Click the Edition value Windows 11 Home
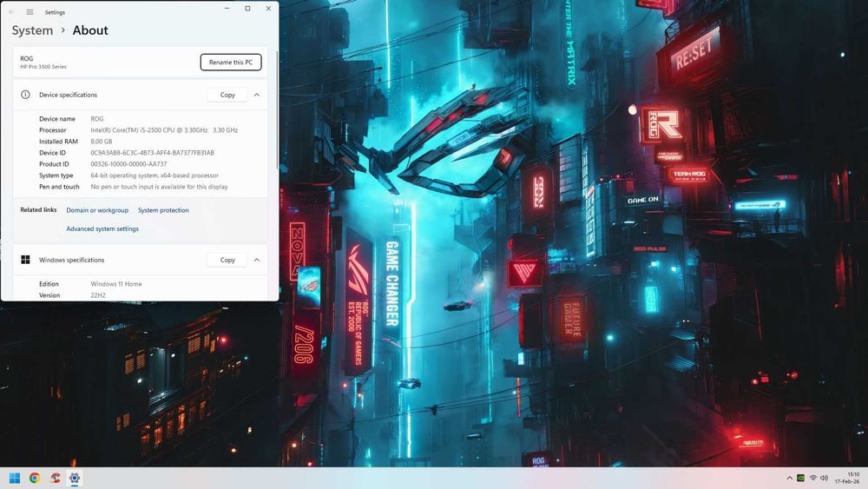868x489 pixels. (x=116, y=284)
